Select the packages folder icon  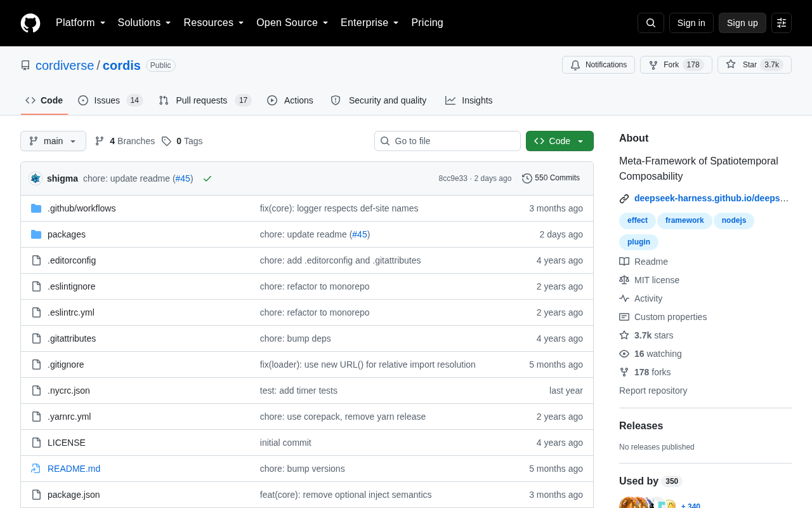[36, 234]
